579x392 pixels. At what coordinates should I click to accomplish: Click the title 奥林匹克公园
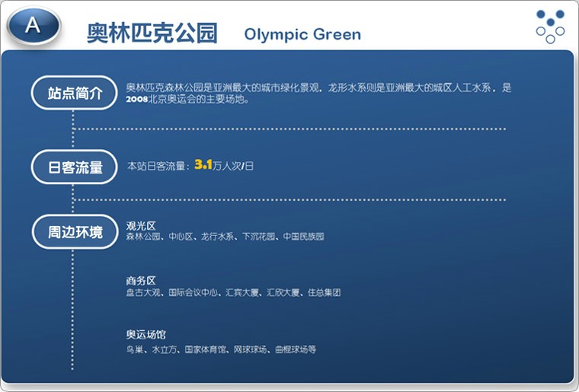[x=152, y=33]
